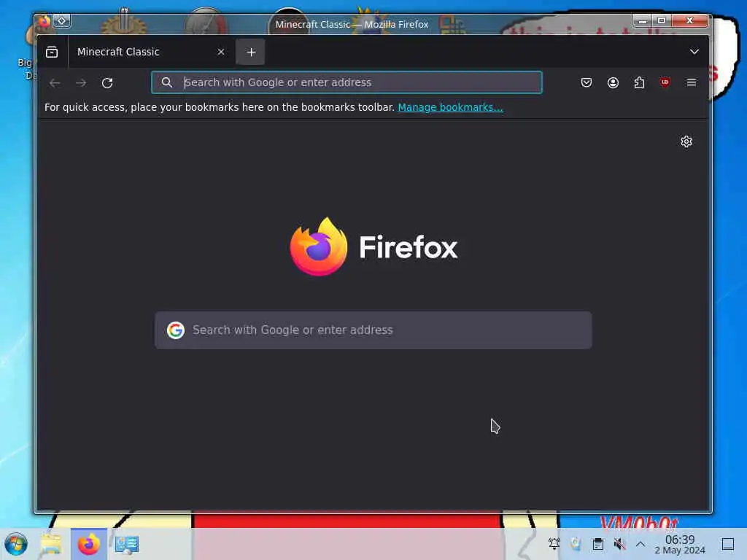The width and height of the screenshot is (747, 560).
Task: Click the magnifier icon in the address bar
Action: [167, 82]
